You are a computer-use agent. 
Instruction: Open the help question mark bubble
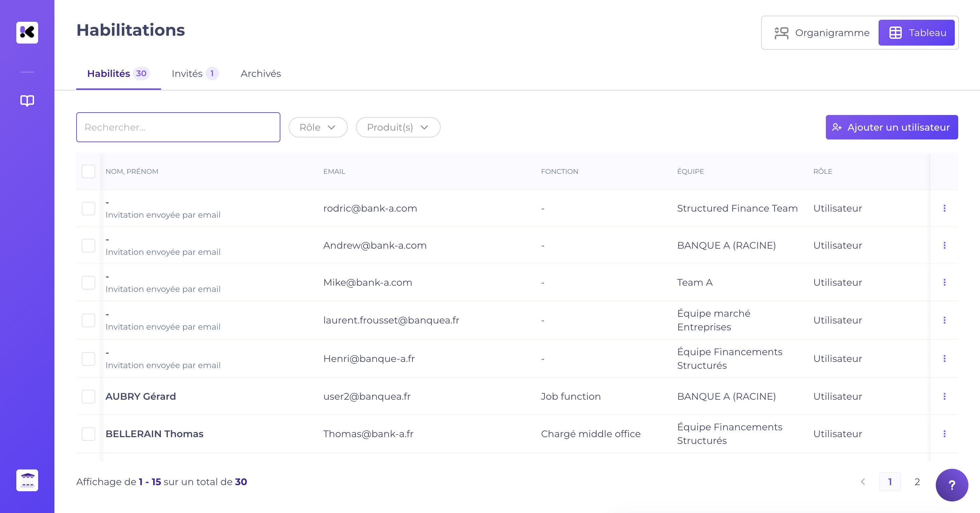click(x=952, y=485)
